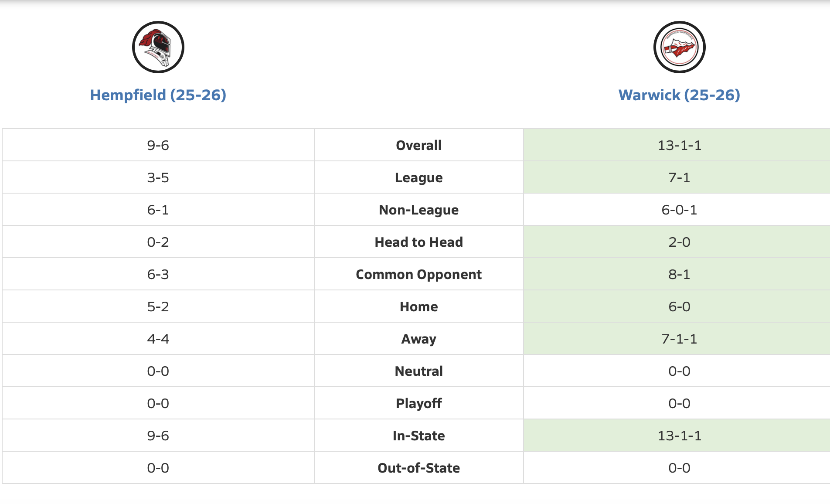Select the Playoff row label

pyautogui.click(x=418, y=403)
